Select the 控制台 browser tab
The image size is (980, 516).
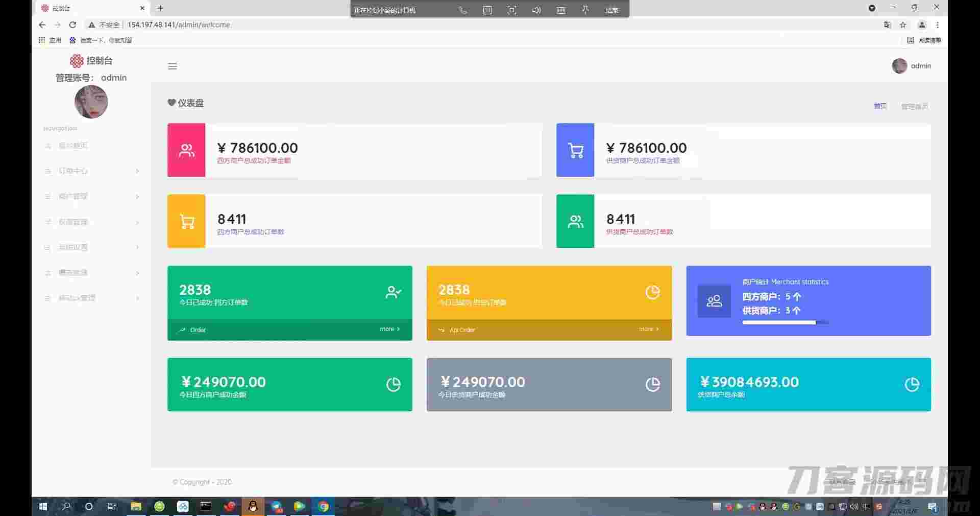pyautogui.click(x=93, y=8)
